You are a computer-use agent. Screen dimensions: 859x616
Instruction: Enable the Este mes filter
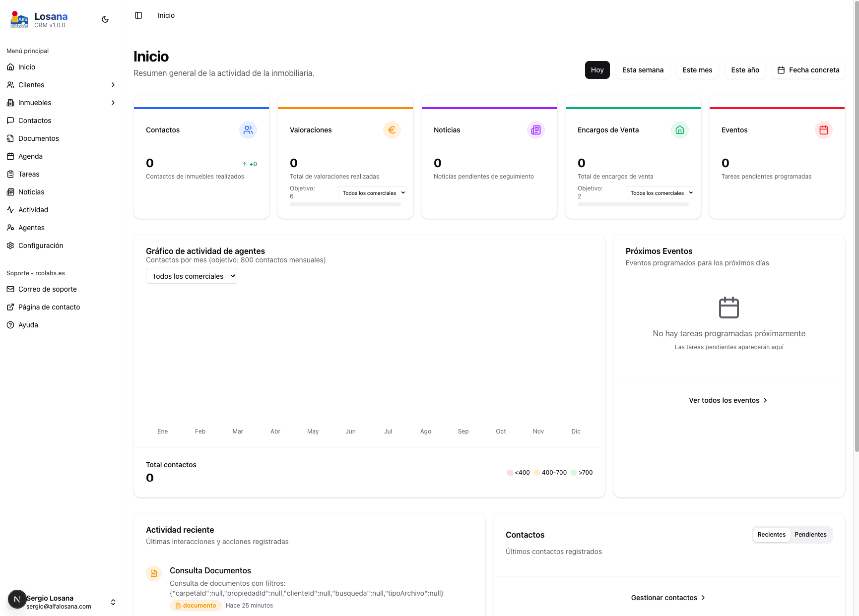click(697, 70)
